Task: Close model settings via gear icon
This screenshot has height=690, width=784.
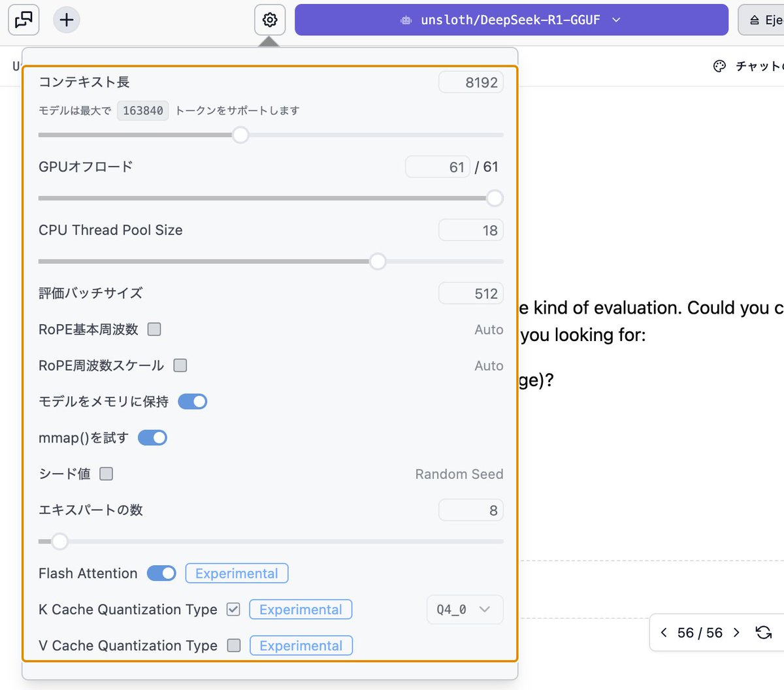Action: click(270, 20)
